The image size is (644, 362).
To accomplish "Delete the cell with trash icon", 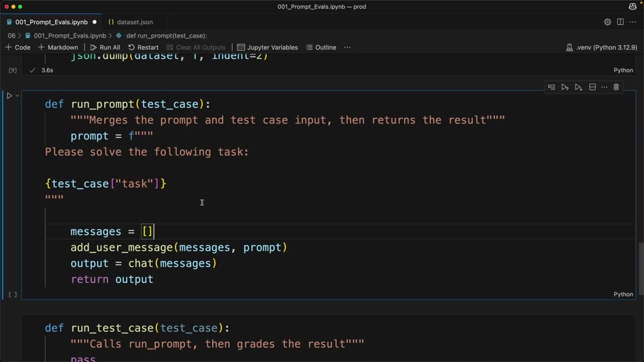I will pyautogui.click(x=616, y=87).
